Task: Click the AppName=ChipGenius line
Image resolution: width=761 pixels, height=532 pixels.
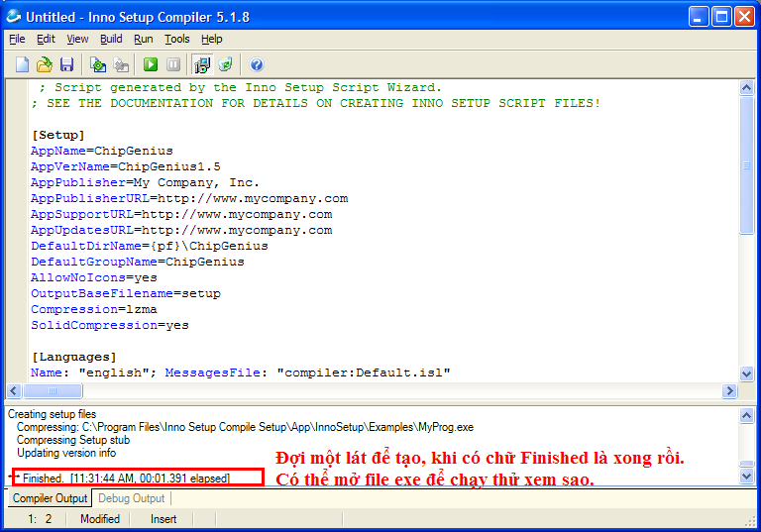Action: (102, 151)
